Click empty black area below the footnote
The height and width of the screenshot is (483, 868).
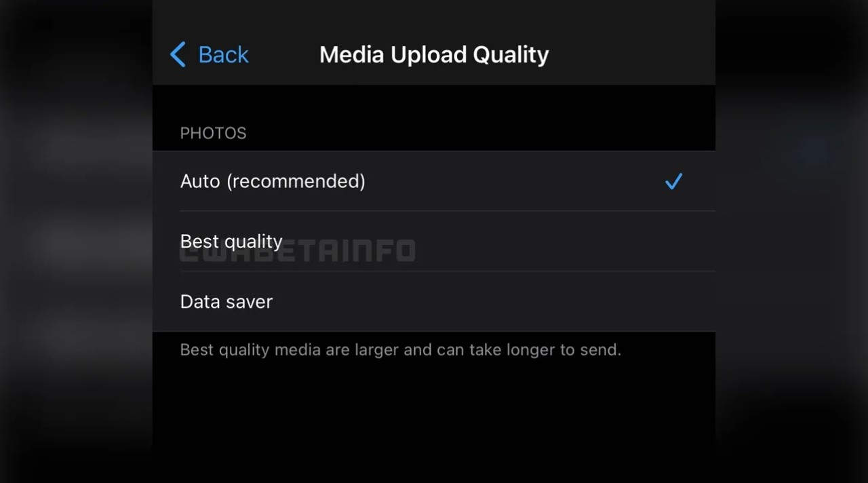coord(434,421)
